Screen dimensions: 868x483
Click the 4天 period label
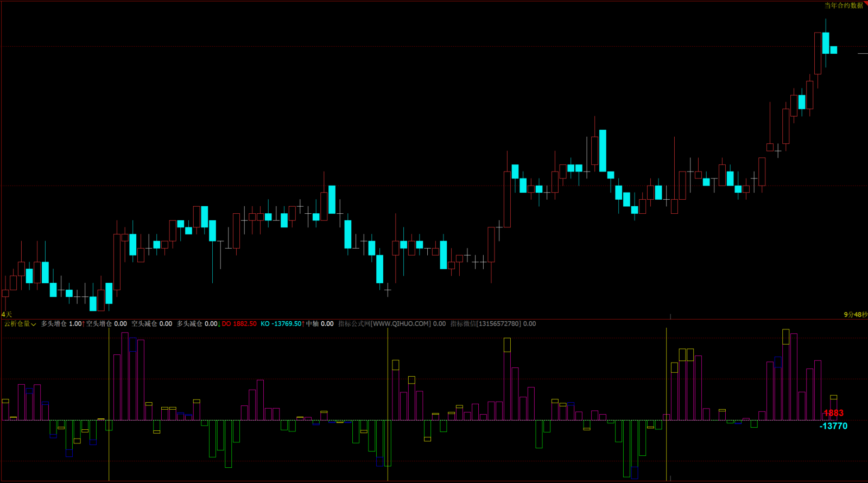7,315
